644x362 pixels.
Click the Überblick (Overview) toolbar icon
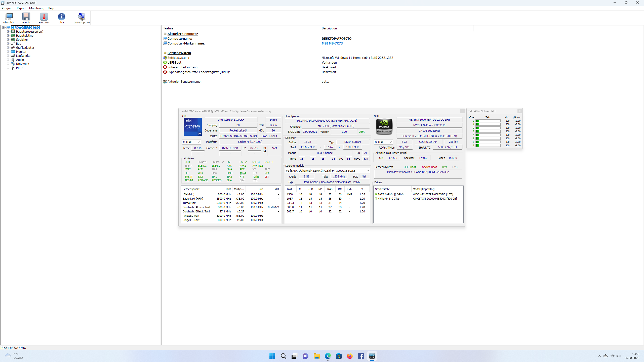(x=9, y=18)
